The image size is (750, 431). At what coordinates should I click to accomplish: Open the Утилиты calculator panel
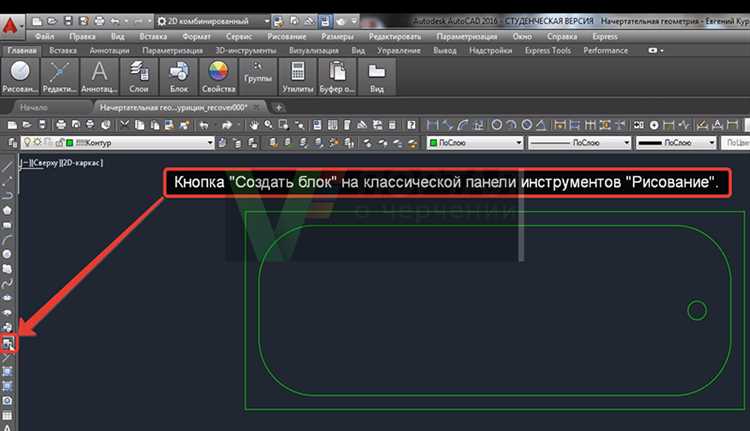(296, 76)
